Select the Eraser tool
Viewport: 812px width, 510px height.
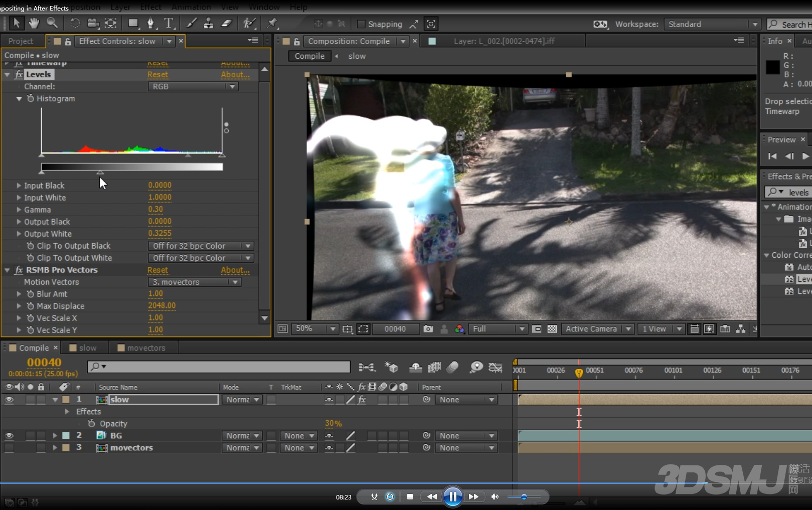(226, 23)
